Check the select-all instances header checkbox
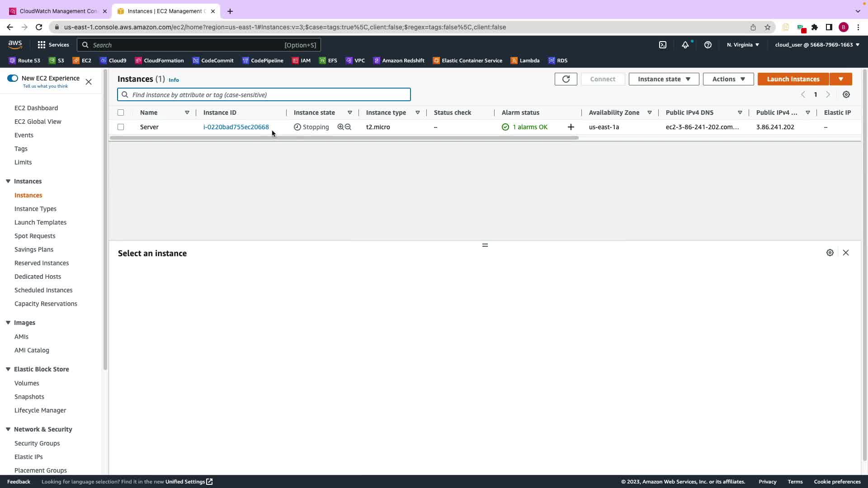868x488 pixels. click(121, 113)
